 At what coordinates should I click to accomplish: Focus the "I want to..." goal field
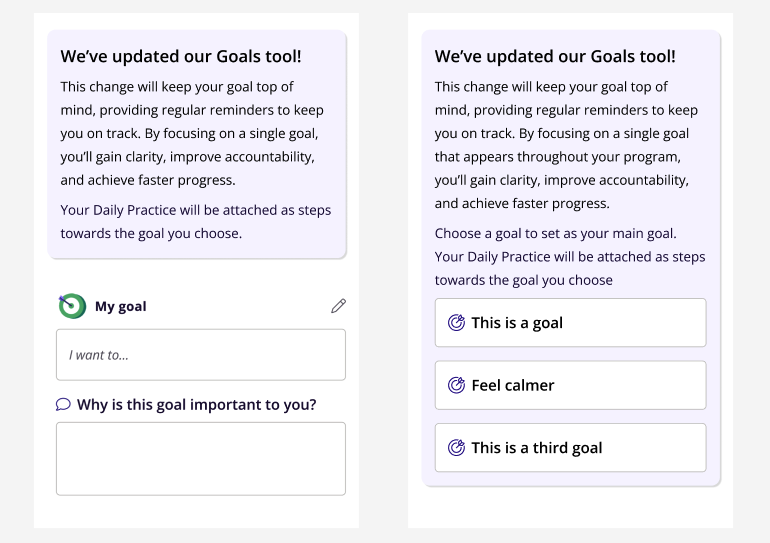coord(201,355)
